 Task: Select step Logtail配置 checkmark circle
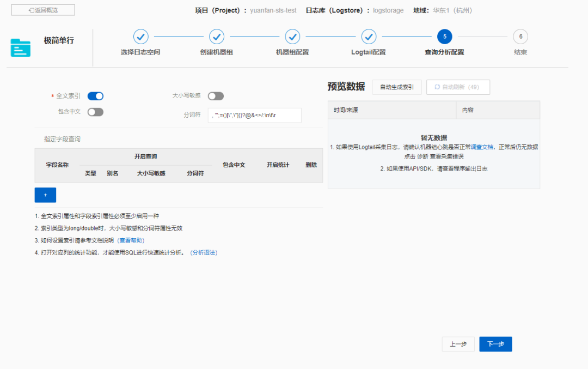click(x=369, y=37)
